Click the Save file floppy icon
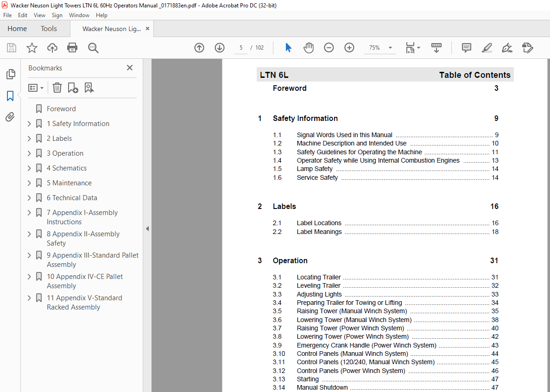 point(12,48)
